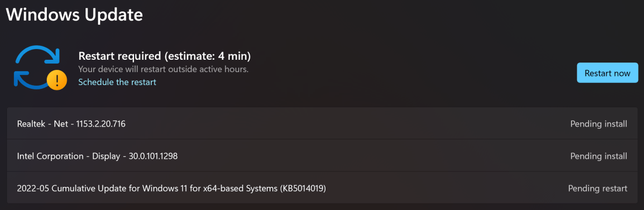
Task: Click the KB5014019 identifier text
Action: [x=303, y=188]
